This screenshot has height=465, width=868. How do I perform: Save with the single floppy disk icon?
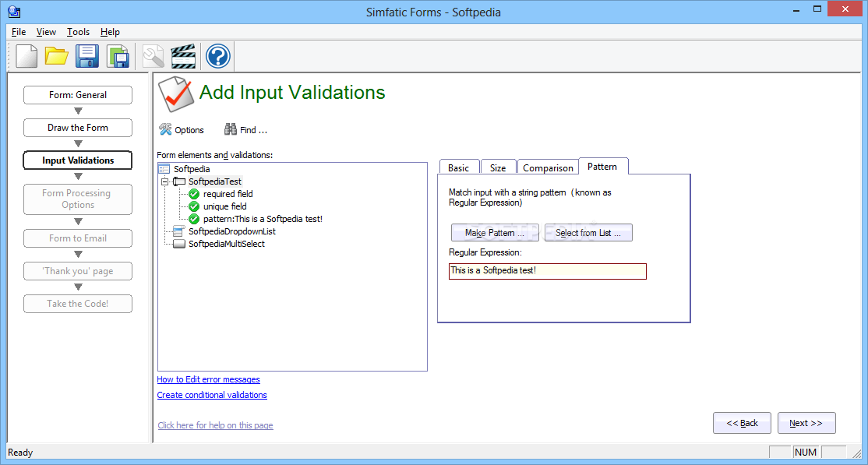[87, 56]
